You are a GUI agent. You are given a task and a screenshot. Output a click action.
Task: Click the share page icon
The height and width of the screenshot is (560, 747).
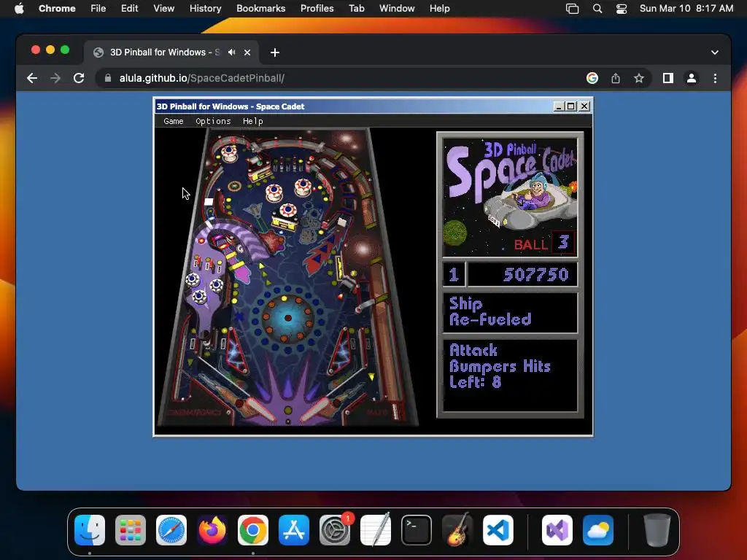(x=616, y=78)
